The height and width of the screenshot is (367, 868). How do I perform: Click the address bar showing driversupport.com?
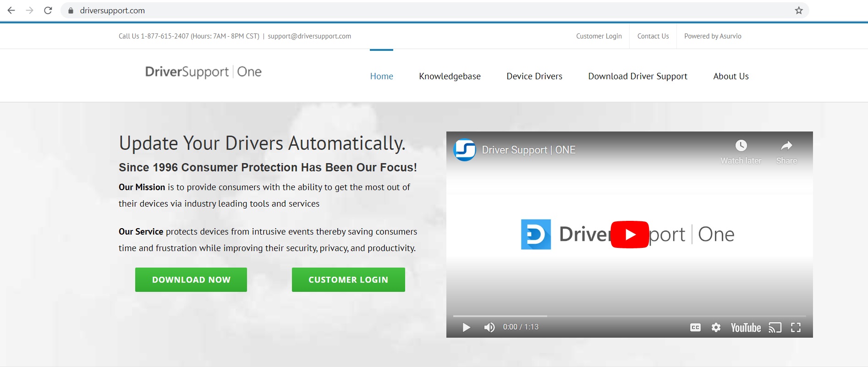coord(434,11)
